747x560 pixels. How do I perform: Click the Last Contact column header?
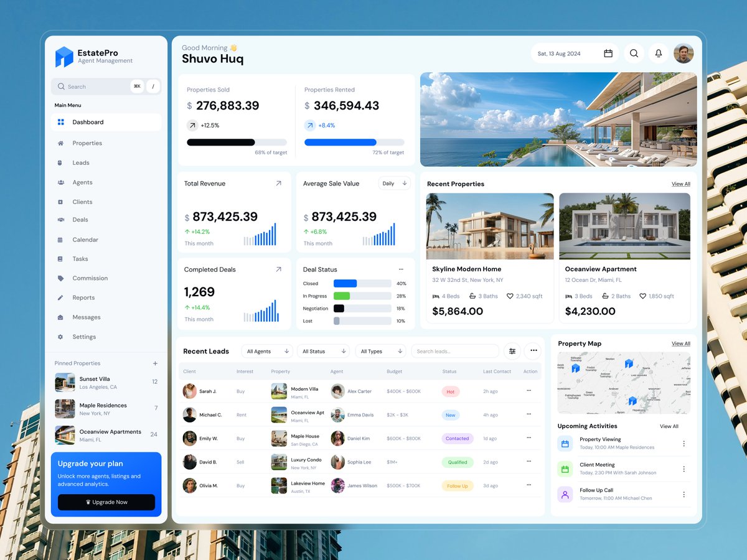[x=497, y=371]
